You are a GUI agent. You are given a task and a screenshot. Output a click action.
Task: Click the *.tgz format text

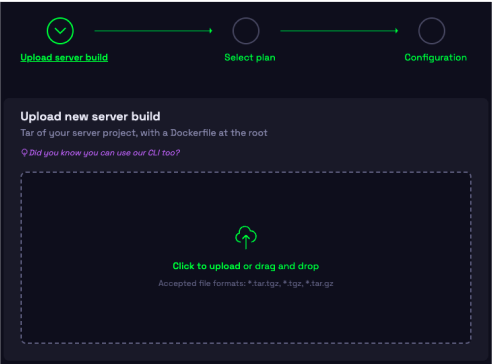click(293, 283)
